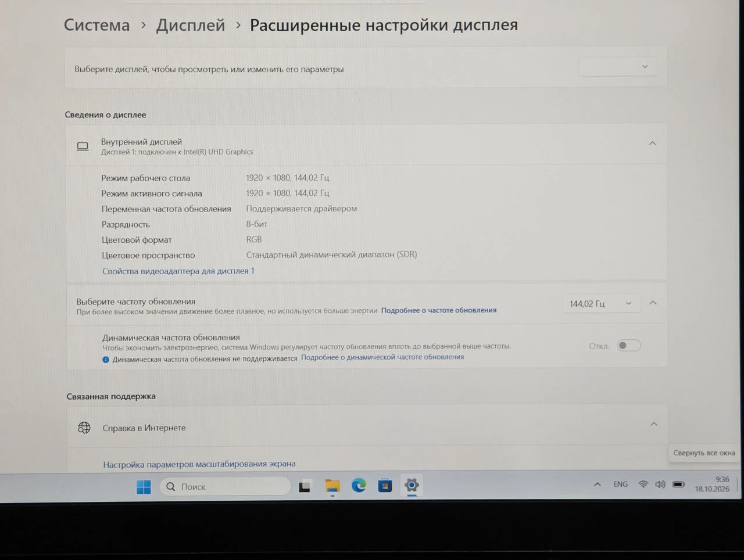Click the ENG language indicator
The height and width of the screenshot is (560, 744).
[x=620, y=484]
